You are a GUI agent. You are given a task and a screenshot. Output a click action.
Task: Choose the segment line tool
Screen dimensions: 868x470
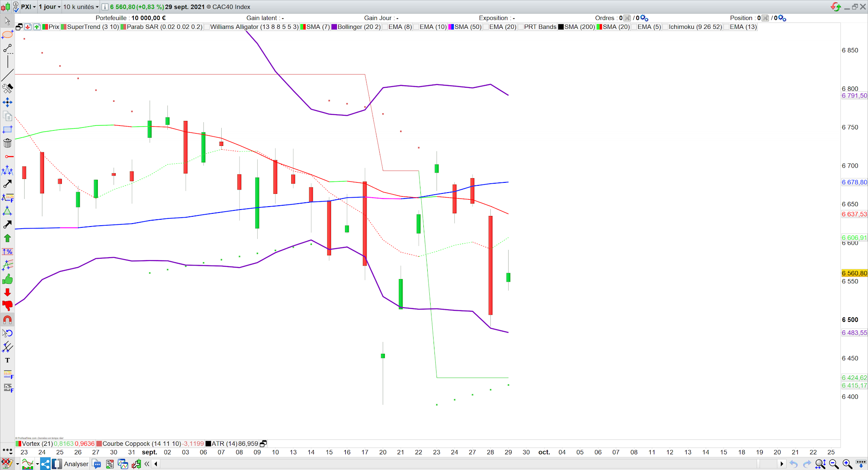7,49
